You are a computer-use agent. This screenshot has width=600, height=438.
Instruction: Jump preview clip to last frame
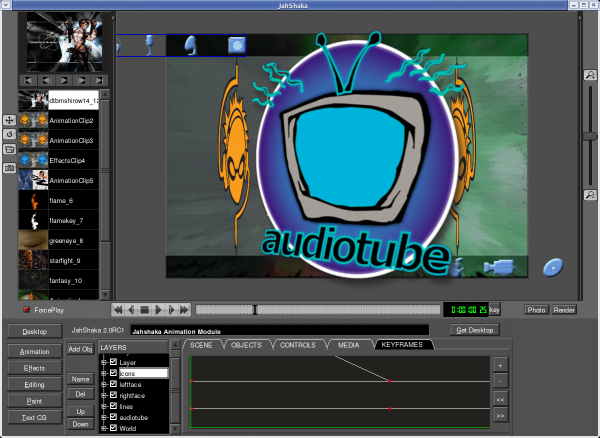(x=99, y=80)
